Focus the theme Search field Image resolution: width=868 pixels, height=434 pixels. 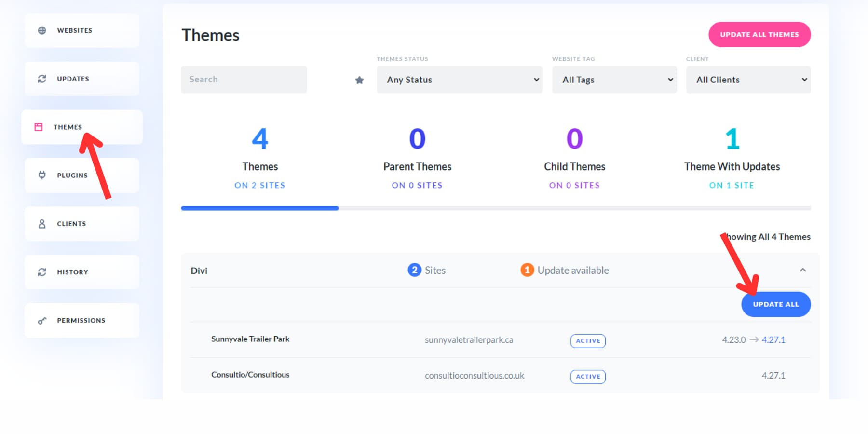click(244, 79)
